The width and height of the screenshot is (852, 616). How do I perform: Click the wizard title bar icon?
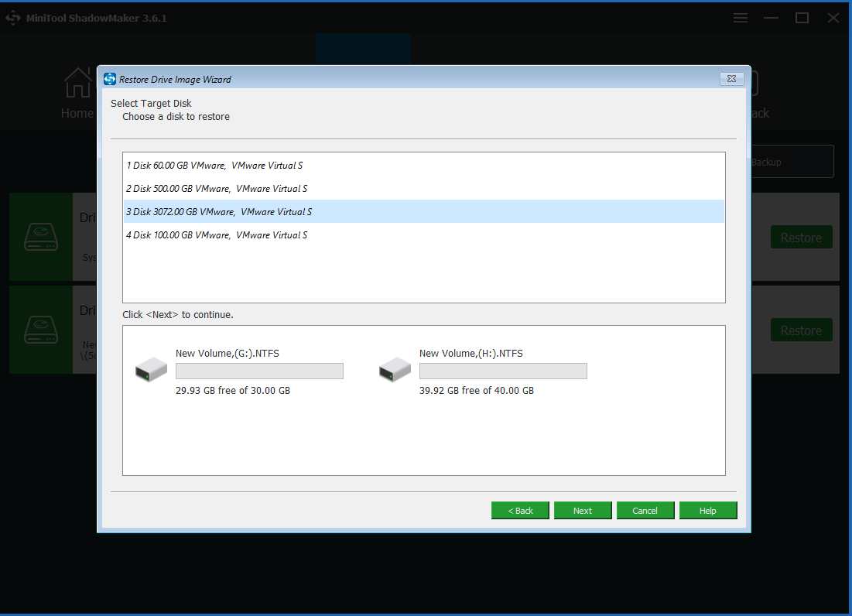(110, 79)
